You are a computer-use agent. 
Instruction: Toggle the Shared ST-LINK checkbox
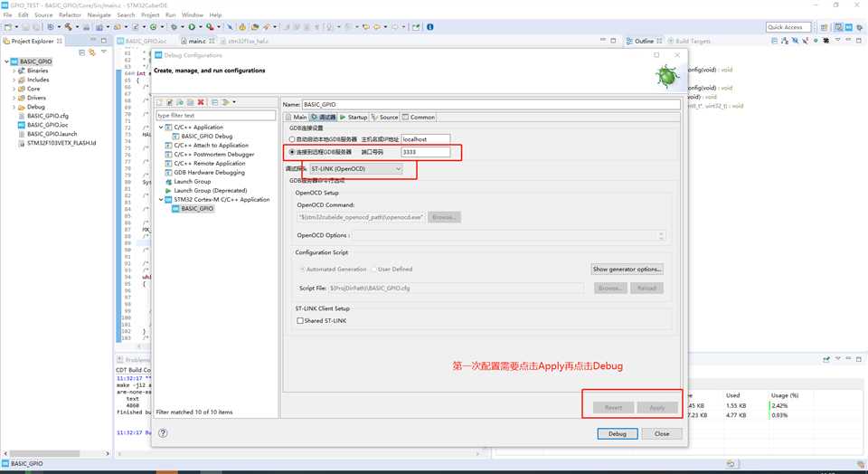point(300,320)
